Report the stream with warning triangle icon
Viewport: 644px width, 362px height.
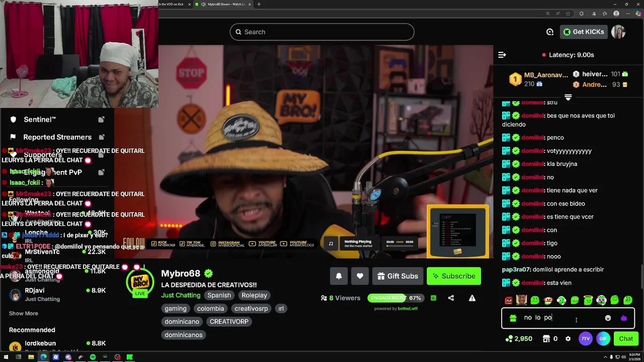coord(472,298)
